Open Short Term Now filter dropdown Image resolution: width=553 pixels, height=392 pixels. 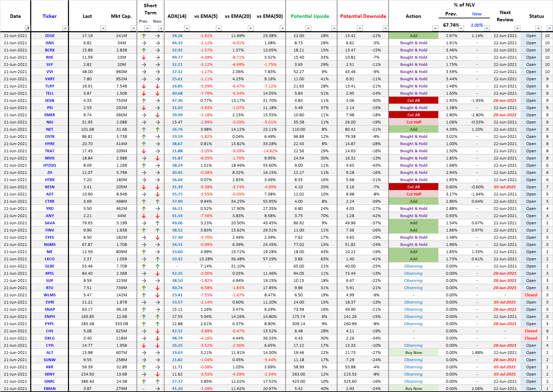pyautogui.click(x=161, y=28)
